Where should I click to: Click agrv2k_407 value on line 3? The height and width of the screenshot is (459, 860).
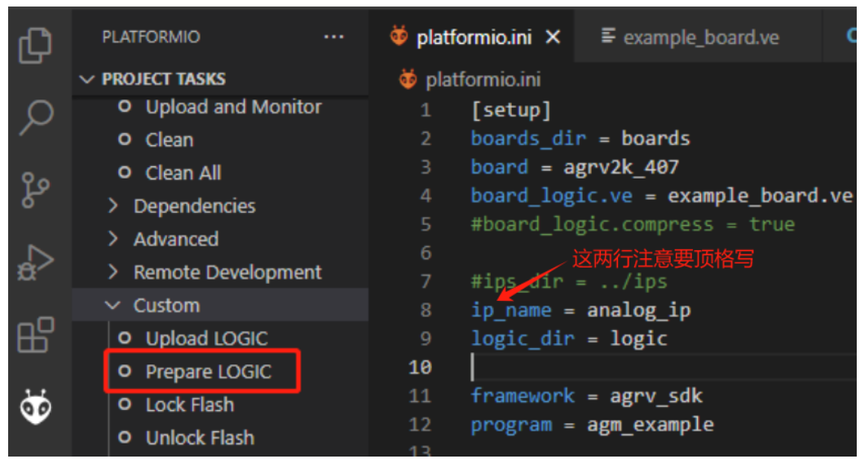(621, 167)
